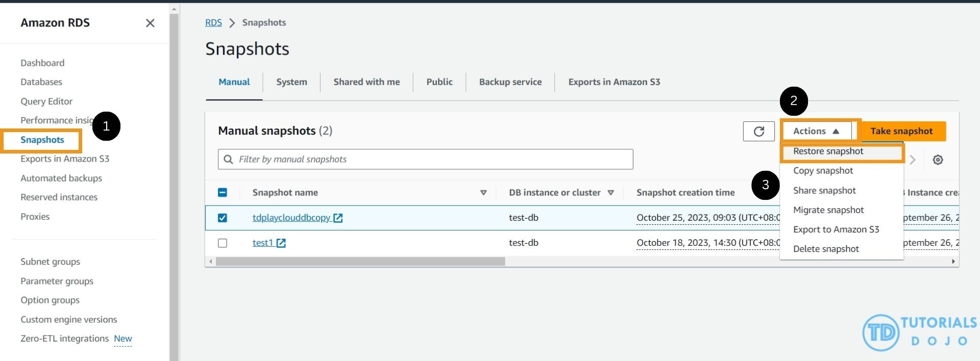
Task: Click the Take snapshot button
Action: (901, 131)
